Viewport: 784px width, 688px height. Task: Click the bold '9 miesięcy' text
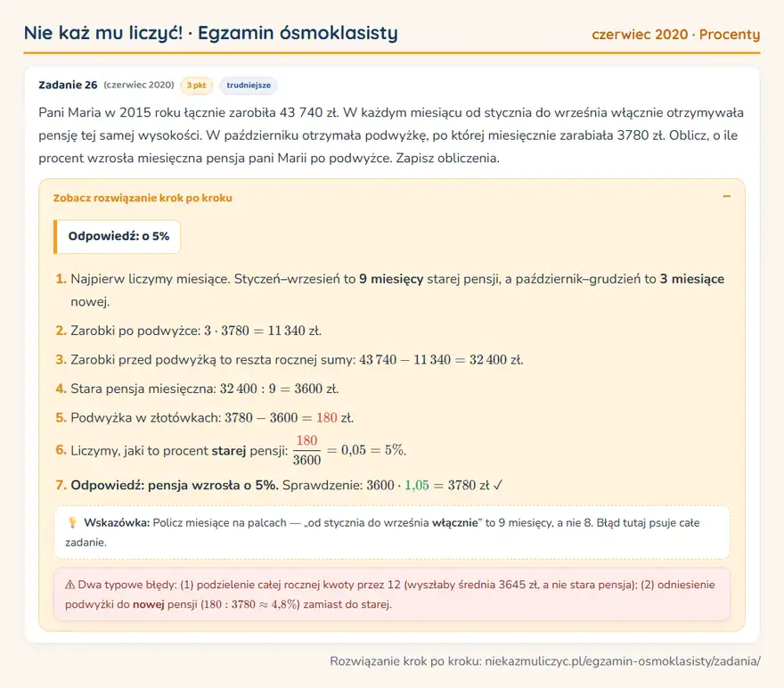(x=391, y=279)
